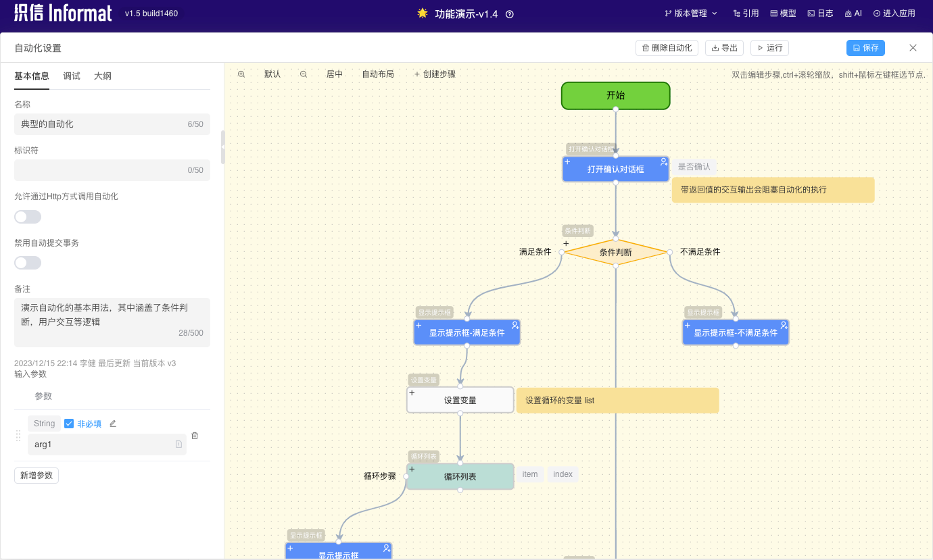Open the 版本管理 dropdown menu

tap(691, 14)
